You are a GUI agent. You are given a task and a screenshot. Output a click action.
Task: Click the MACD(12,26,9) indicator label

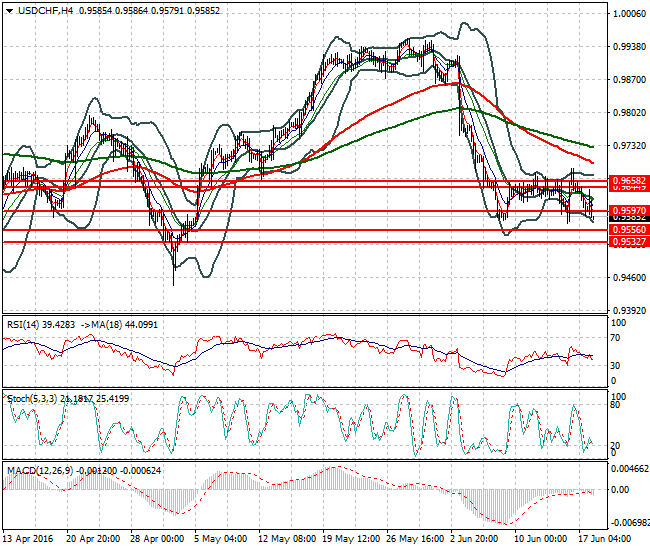pos(40,470)
